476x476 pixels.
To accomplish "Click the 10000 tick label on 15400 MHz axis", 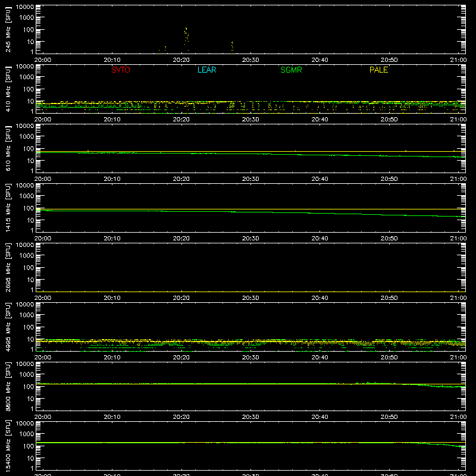I will click(x=25, y=424).
